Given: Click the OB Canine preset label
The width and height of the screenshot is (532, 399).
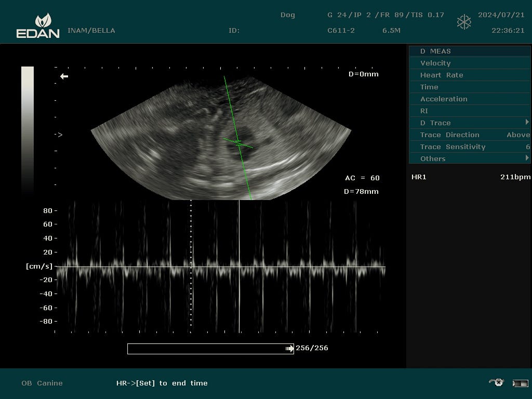Looking at the screenshot, I should (x=42, y=383).
